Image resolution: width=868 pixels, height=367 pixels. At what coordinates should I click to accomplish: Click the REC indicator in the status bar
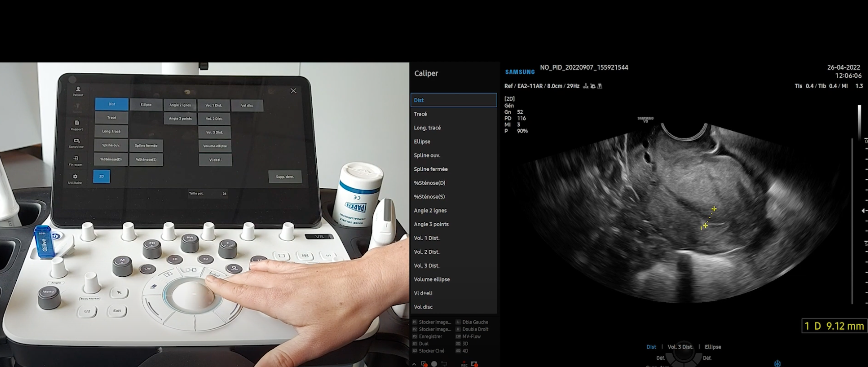point(465,364)
